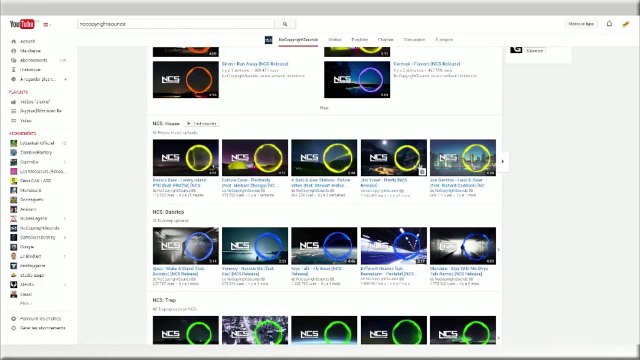Viewport: 640px width, 360px height.
Task: Open the Run Away [NCS Release] title link
Action: pos(255,64)
